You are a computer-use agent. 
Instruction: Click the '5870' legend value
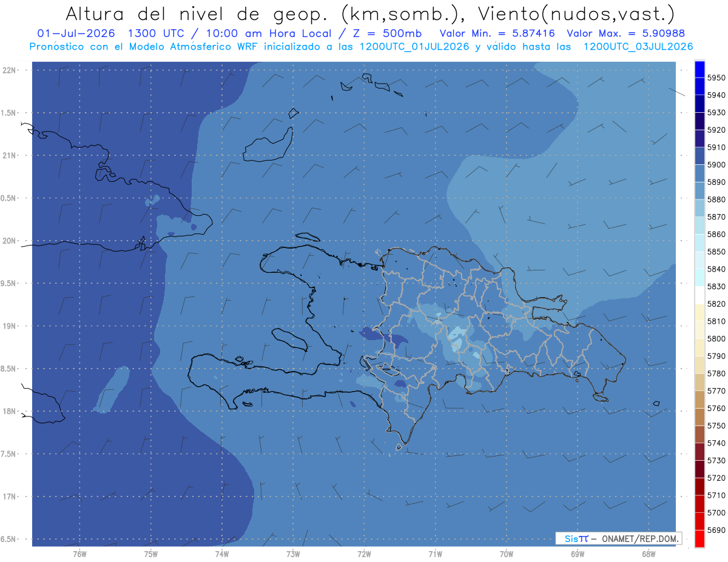[x=716, y=216]
